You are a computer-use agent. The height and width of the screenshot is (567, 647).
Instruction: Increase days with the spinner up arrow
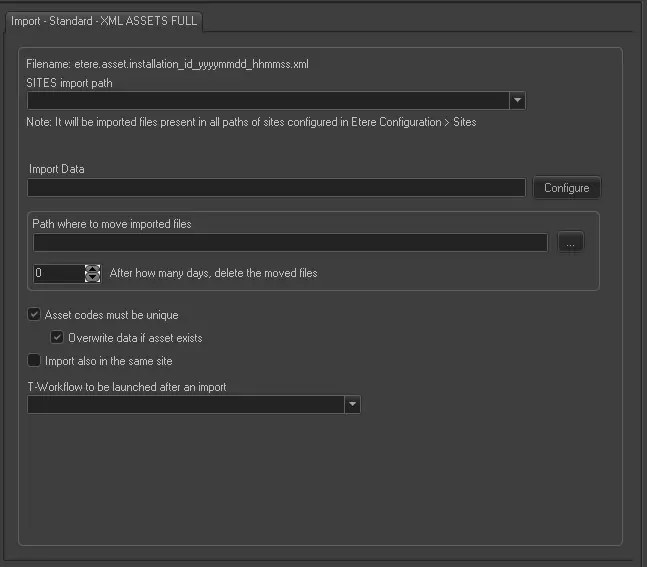coord(93,268)
